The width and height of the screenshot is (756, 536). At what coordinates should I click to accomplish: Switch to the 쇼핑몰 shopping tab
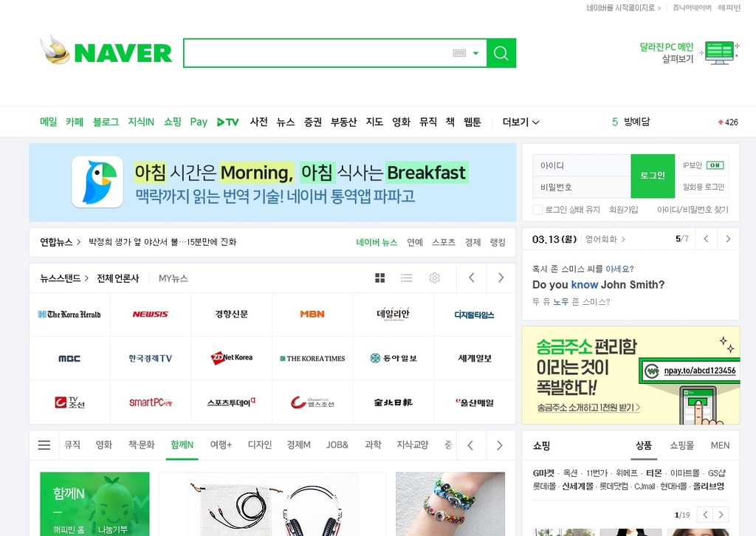(x=681, y=445)
